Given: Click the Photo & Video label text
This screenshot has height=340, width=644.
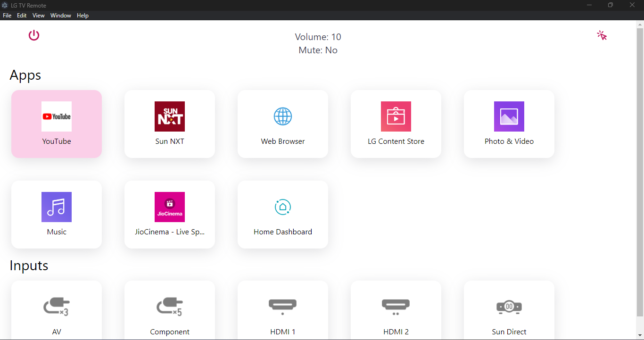Looking at the screenshot, I should tap(509, 141).
